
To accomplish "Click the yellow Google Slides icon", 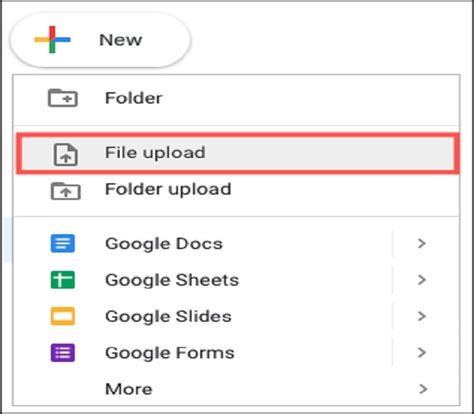I will pos(63,316).
